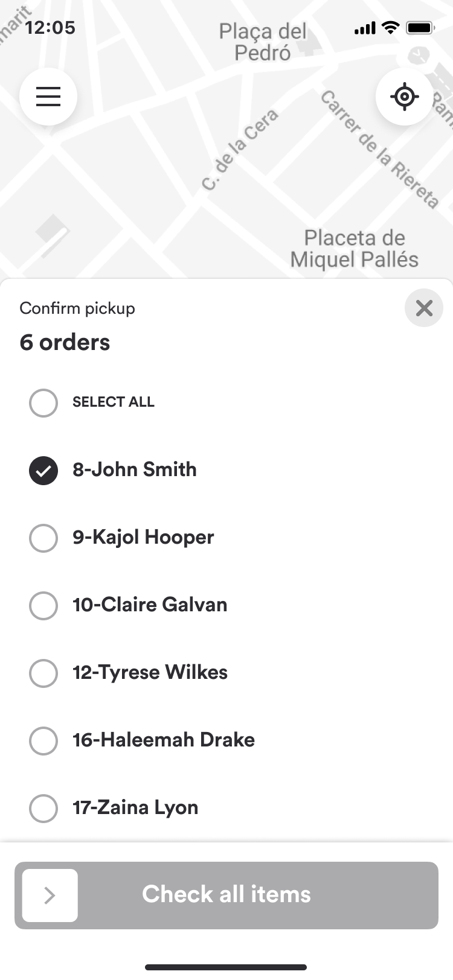Close the Confirm pickup sheet

[x=424, y=308]
